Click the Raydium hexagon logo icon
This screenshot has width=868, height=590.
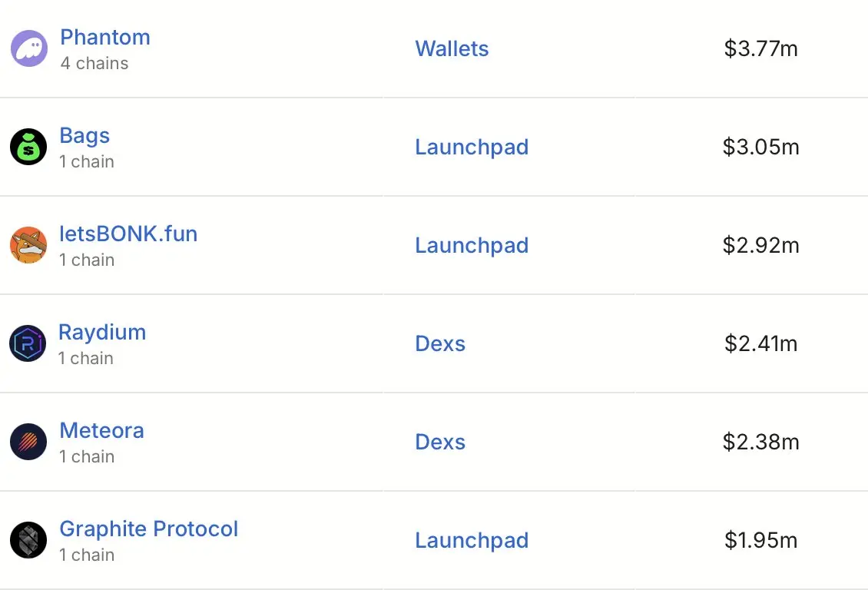click(28, 343)
